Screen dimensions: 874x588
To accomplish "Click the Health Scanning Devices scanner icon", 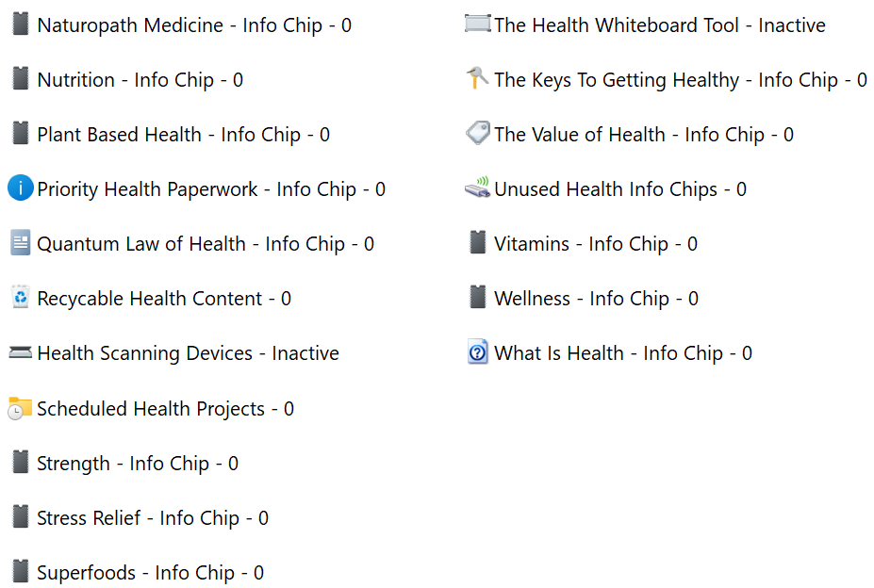I will tap(20, 353).
